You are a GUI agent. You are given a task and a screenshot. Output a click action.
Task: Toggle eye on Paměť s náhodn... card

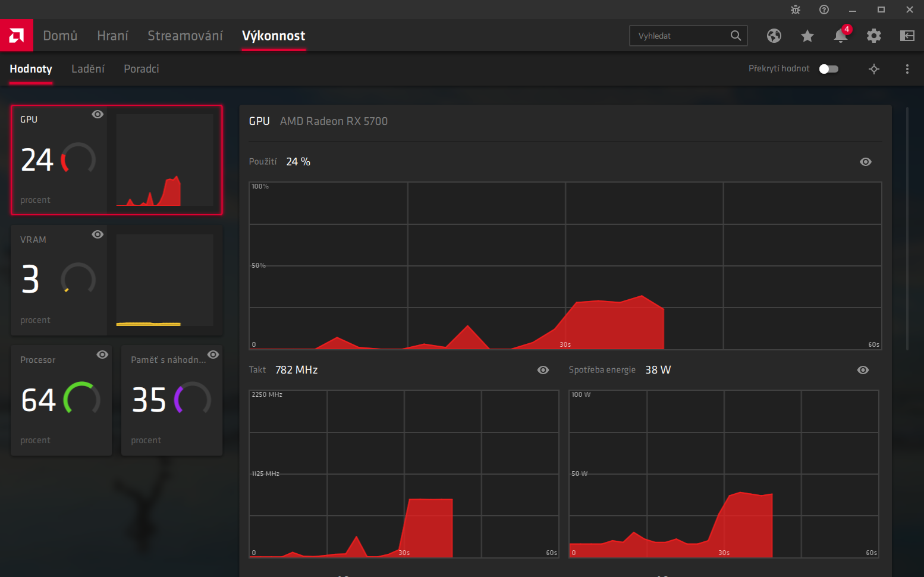coord(213,355)
